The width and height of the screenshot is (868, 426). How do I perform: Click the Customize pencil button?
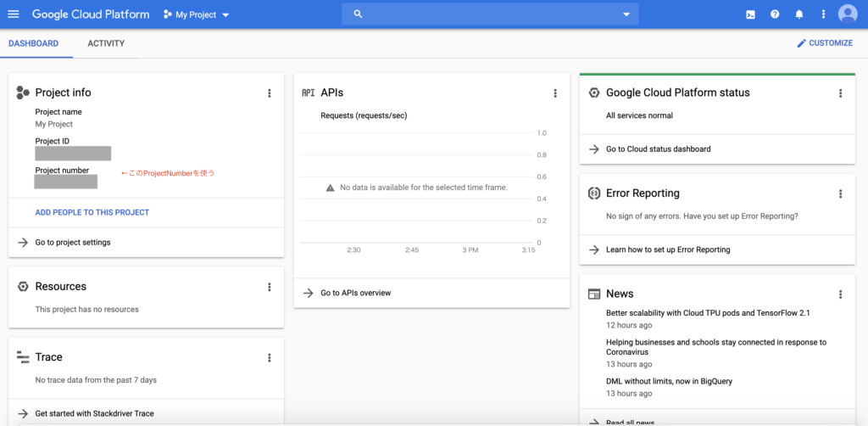point(825,43)
